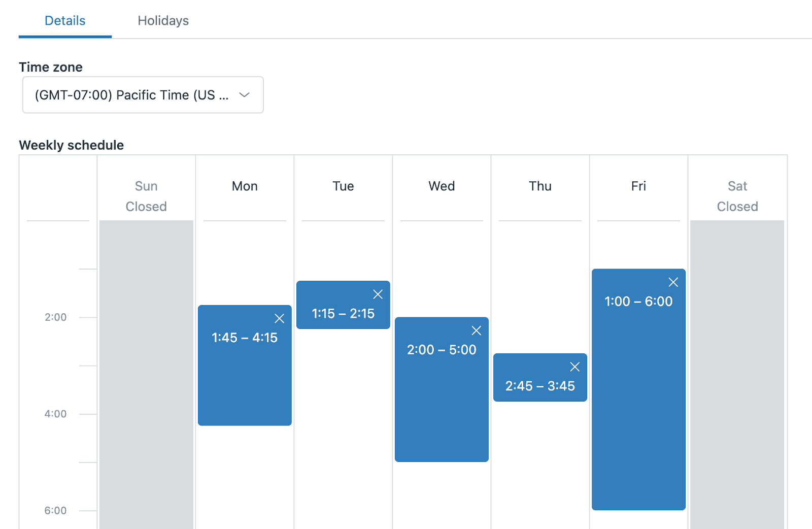Screen dimensions: 812x529
Task: Remove Friday's 1:00 – 6:00 shift
Action: click(x=673, y=282)
